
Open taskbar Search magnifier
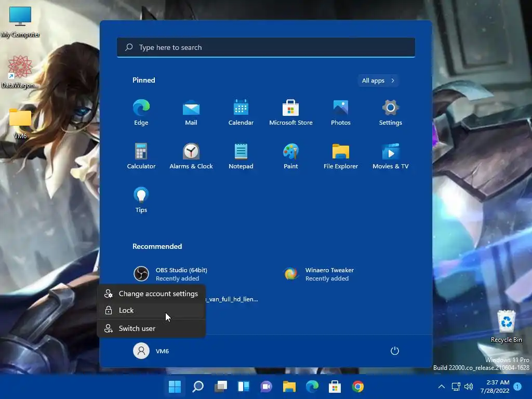click(198, 387)
